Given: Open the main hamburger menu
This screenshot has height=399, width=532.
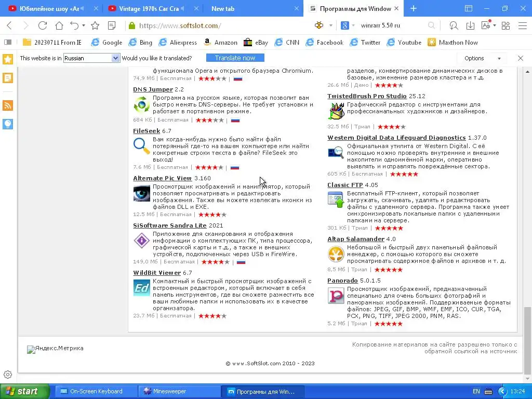Looking at the screenshot, I should pos(523,25).
